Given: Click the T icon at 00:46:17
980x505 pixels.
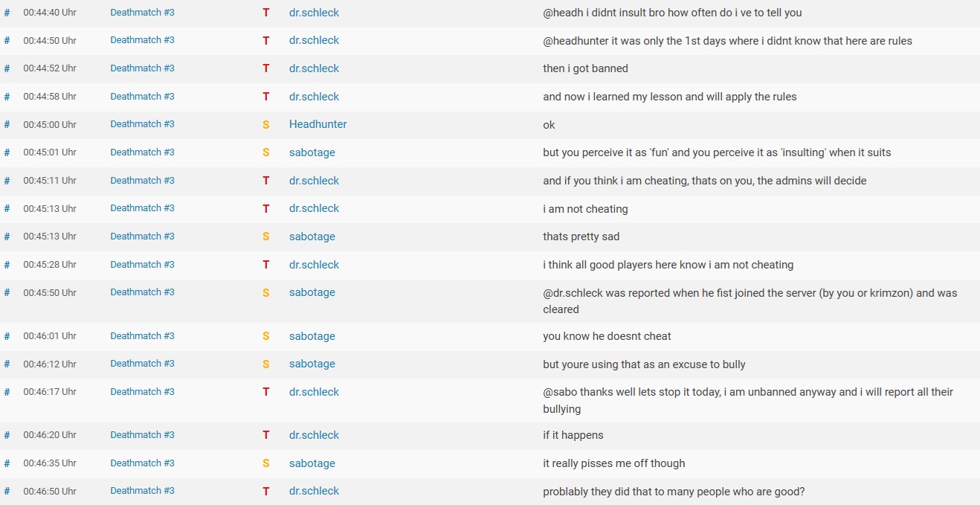Looking at the screenshot, I should [x=266, y=392].
